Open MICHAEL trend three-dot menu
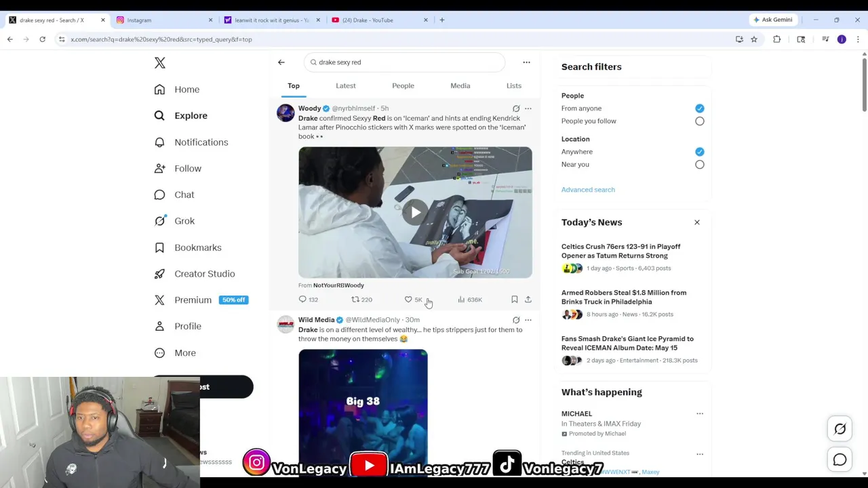868x488 pixels. (x=699, y=413)
